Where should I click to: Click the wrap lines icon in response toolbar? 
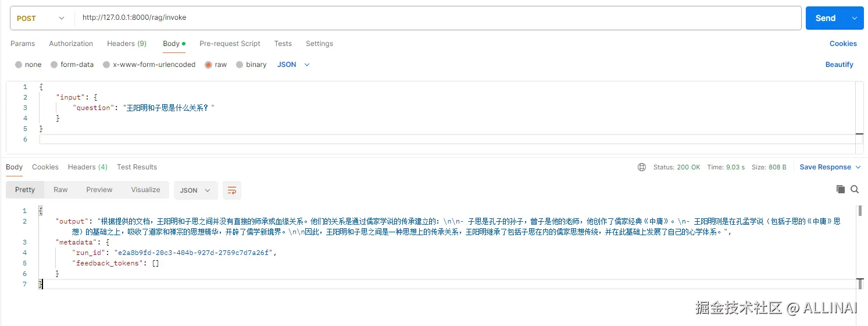tap(232, 190)
